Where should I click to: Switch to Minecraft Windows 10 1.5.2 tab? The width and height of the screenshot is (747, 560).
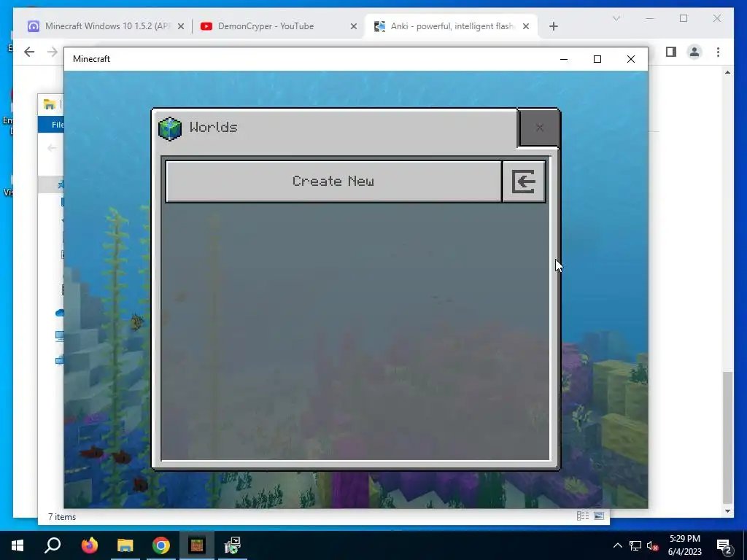[107, 26]
